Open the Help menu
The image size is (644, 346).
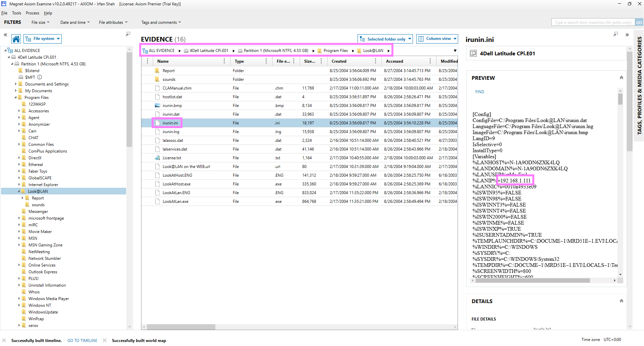click(48, 13)
